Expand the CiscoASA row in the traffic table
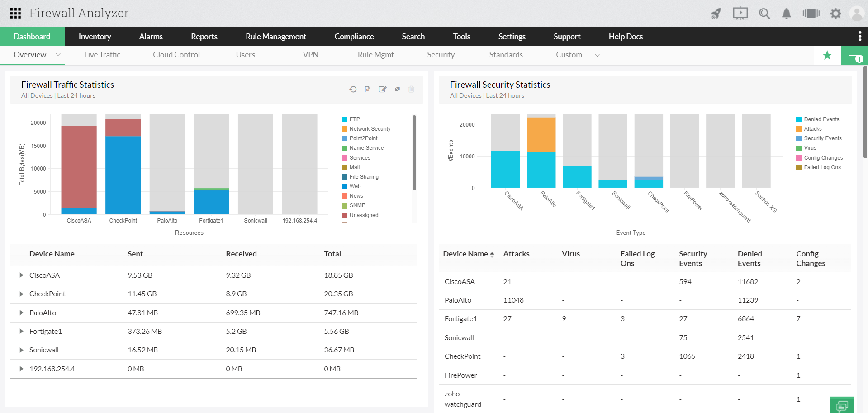Image resolution: width=868 pixels, height=413 pixels. (21, 275)
